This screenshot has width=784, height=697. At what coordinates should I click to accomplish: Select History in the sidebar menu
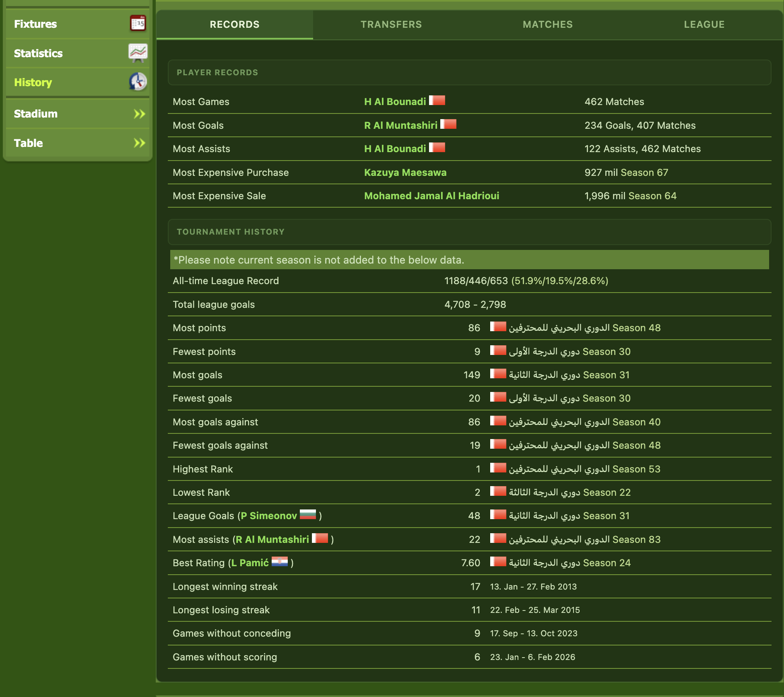tap(78, 82)
